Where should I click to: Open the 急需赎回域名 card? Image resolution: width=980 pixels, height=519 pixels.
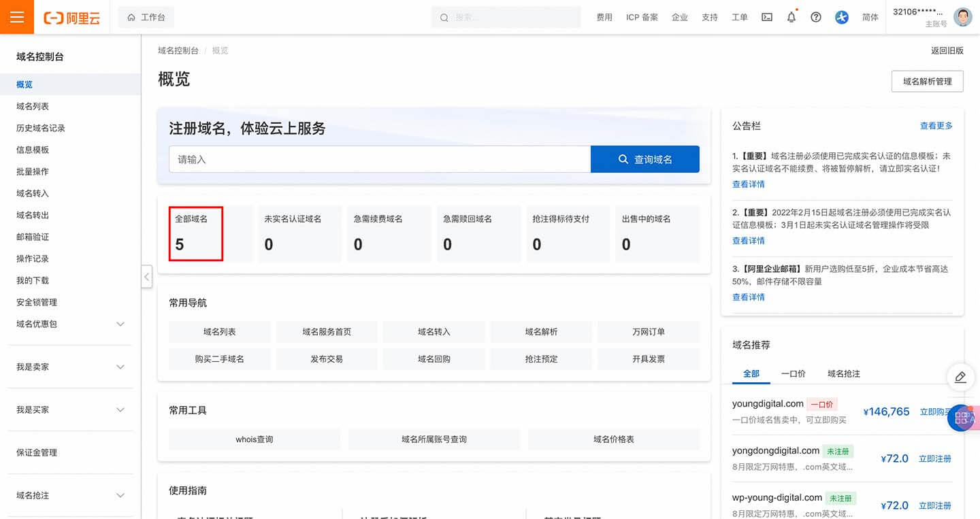pos(478,233)
